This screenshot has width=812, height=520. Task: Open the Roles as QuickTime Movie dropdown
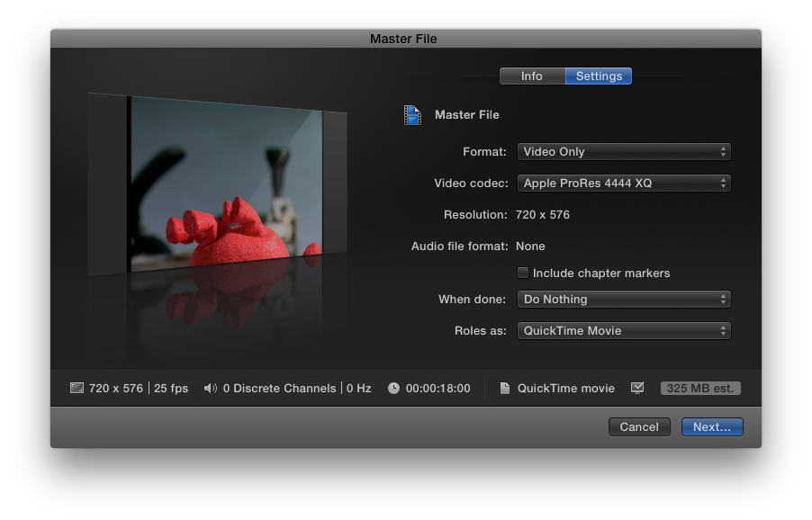[x=624, y=331]
